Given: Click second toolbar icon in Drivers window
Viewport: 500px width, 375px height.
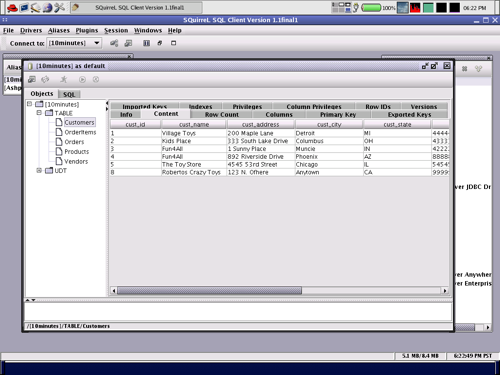Looking at the screenshot, I should (x=478, y=69).
